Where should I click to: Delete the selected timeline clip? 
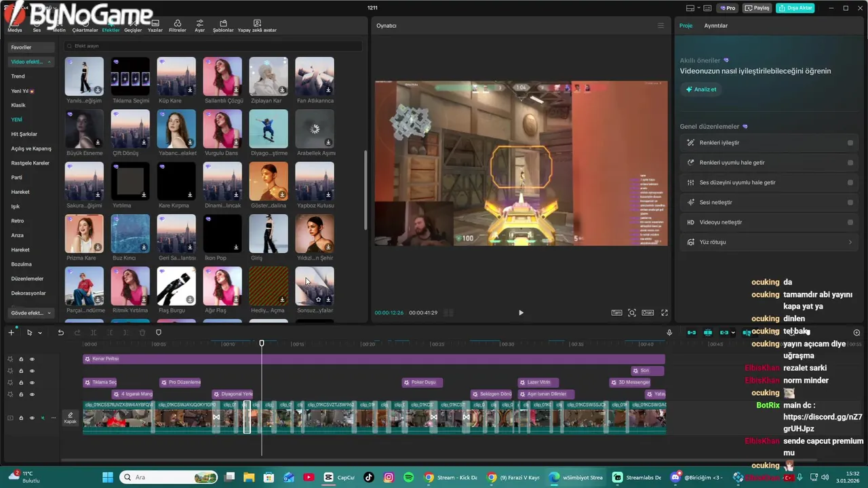(x=142, y=332)
